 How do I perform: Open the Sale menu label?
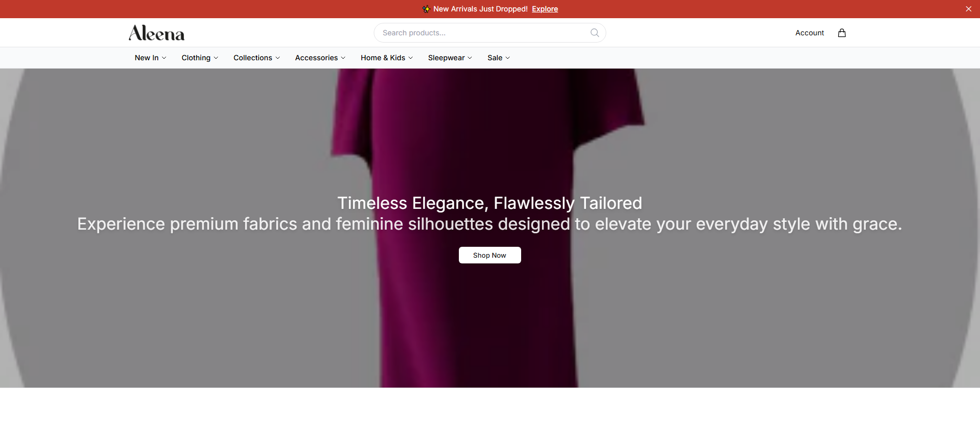pos(495,58)
